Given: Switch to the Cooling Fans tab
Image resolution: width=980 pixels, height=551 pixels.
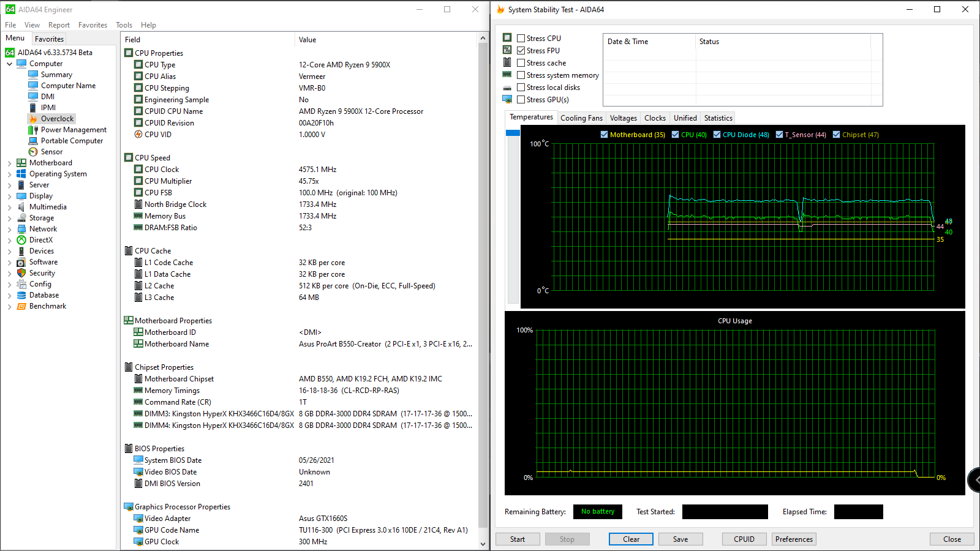Looking at the screenshot, I should (581, 118).
